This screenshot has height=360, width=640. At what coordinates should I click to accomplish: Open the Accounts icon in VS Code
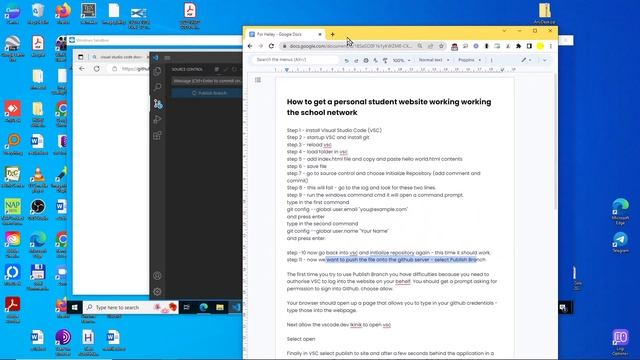tap(157, 276)
